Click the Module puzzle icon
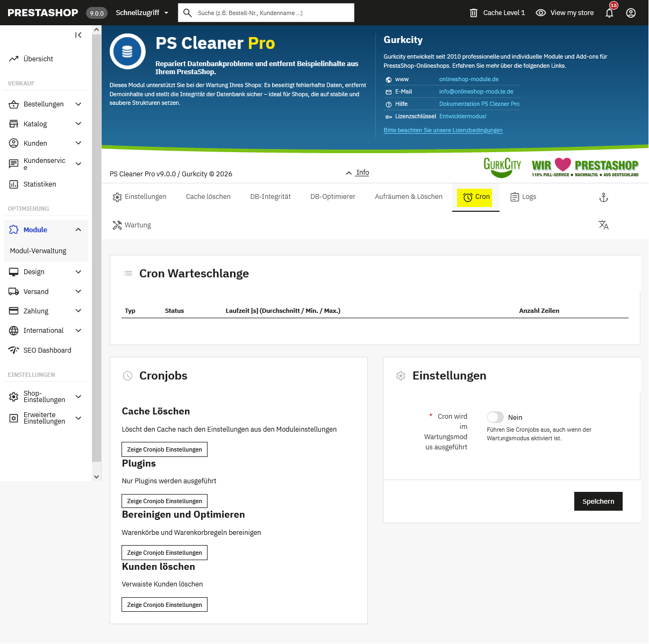This screenshot has width=649, height=644. click(x=14, y=230)
